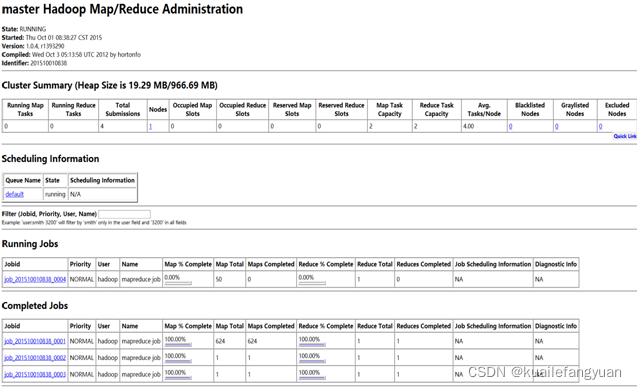Click the Occupied Map Slots column header

[x=193, y=110]
